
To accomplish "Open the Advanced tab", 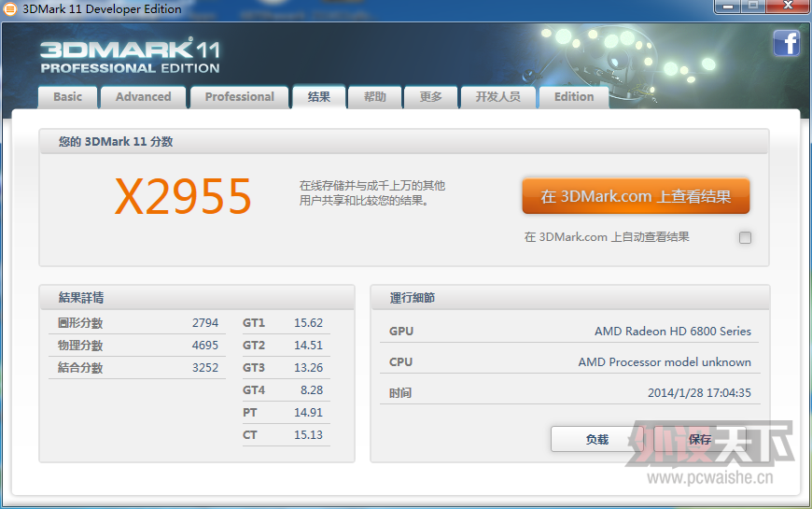I will click(144, 97).
